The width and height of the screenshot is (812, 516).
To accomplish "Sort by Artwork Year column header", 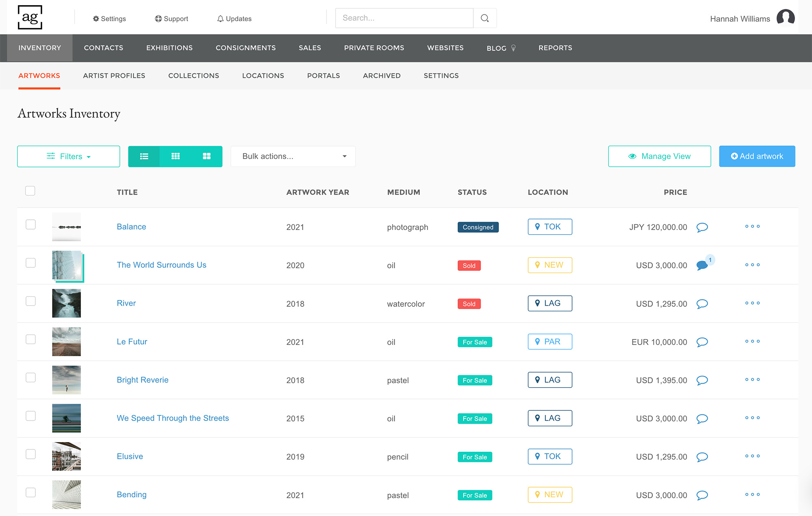I will coord(317,192).
